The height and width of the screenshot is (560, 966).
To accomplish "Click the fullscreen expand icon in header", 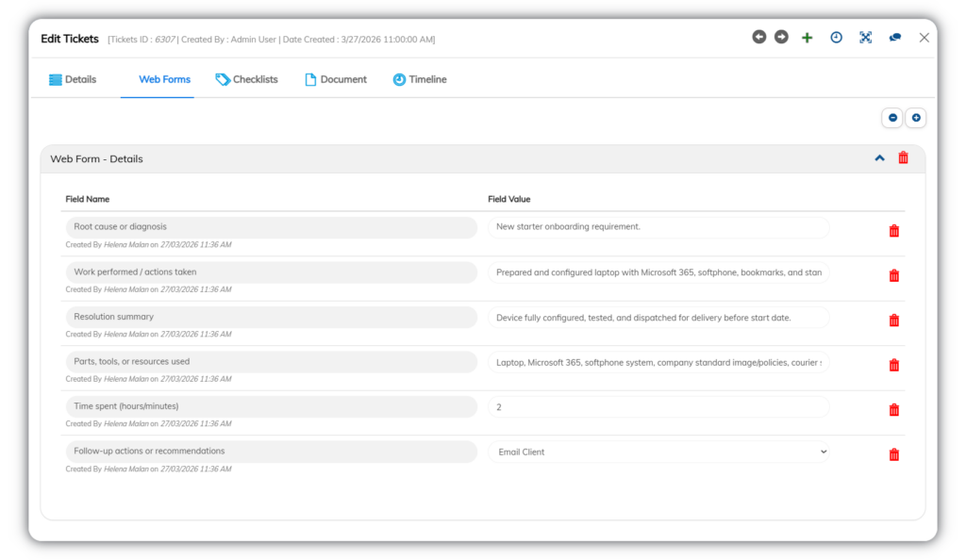I will click(x=866, y=38).
